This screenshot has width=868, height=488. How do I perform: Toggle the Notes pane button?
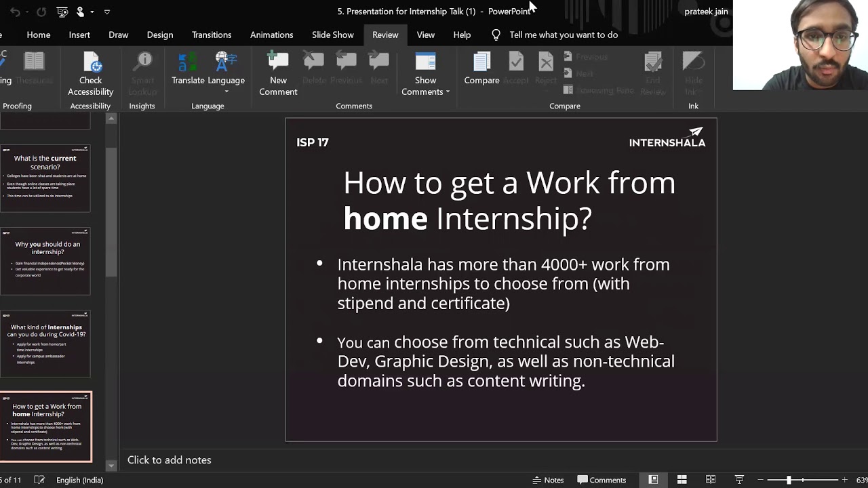pyautogui.click(x=548, y=480)
